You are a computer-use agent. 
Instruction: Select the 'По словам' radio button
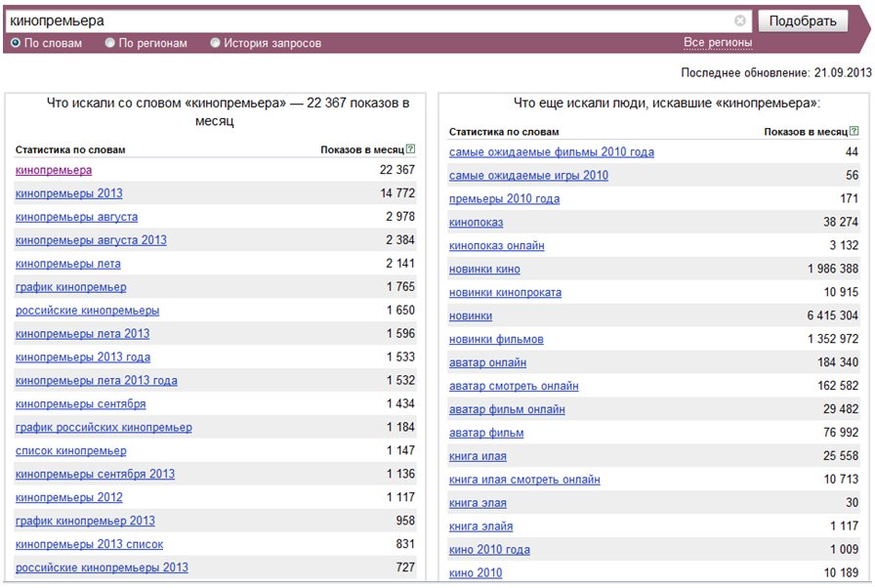point(16,43)
